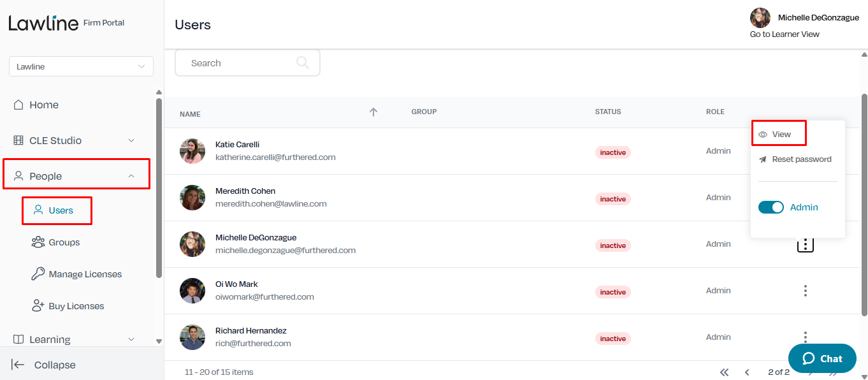
Task: Click Katie Carelli's inactive status badge
Action: [612, 152]
